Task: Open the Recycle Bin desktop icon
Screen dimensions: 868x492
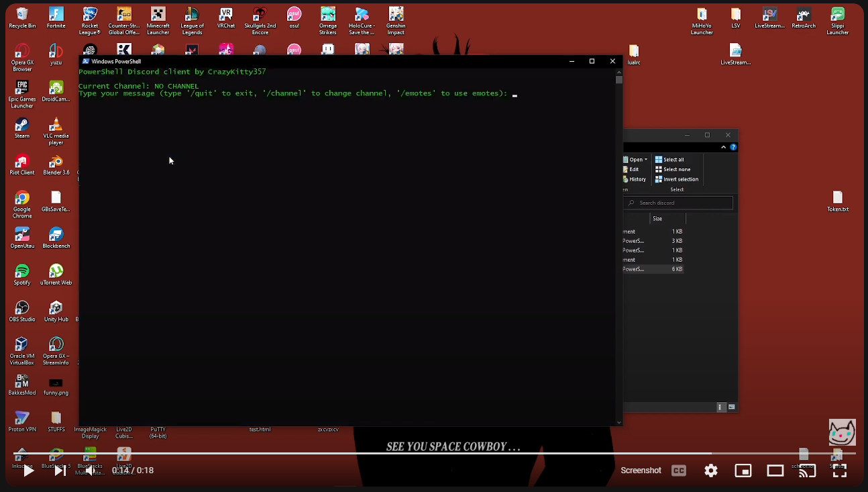Action: [22, 18]
